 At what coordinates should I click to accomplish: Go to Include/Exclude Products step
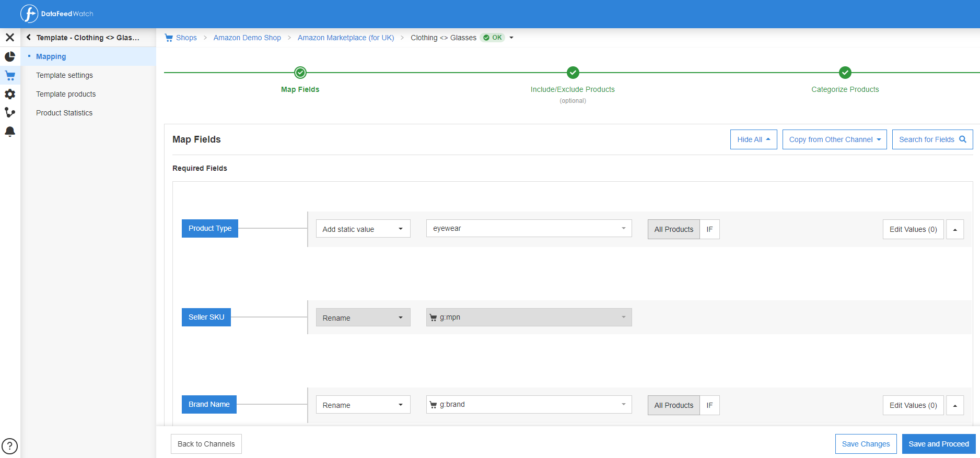[573, 89]
